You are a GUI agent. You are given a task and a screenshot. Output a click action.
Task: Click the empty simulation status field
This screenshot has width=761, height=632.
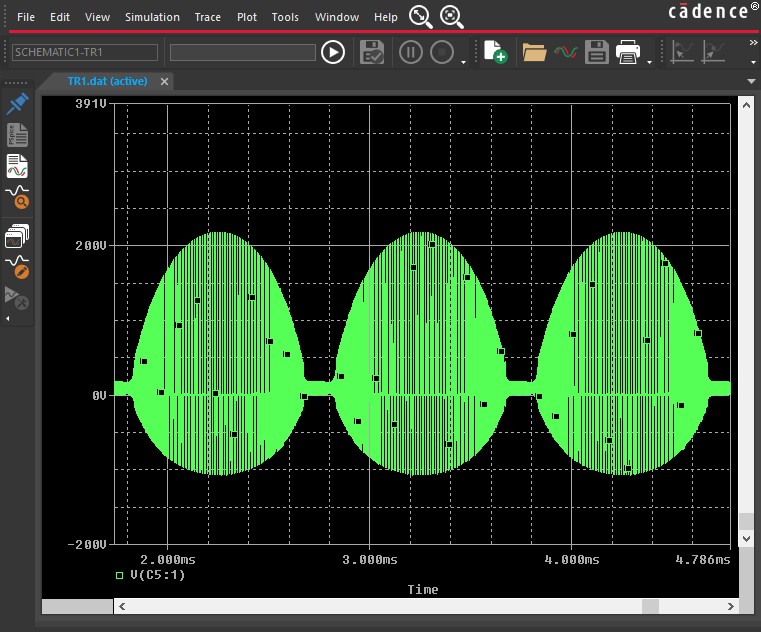tap(243, 52)
